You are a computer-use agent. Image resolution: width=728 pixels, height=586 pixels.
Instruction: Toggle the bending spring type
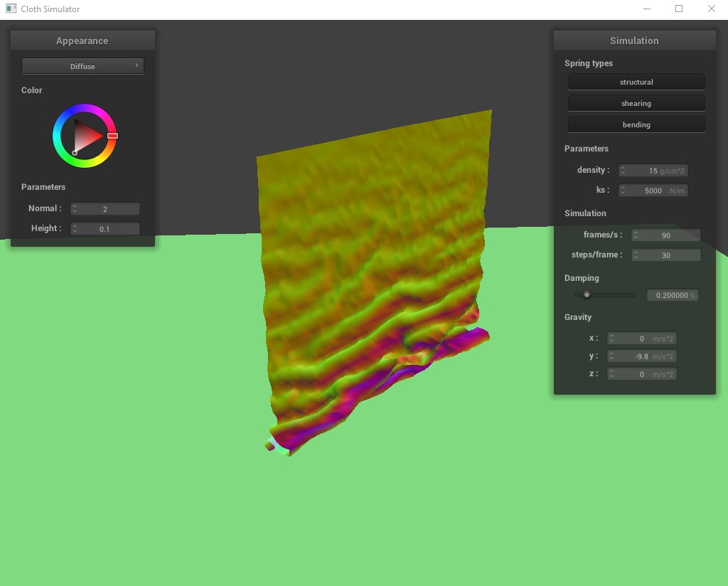coord(636,124)
